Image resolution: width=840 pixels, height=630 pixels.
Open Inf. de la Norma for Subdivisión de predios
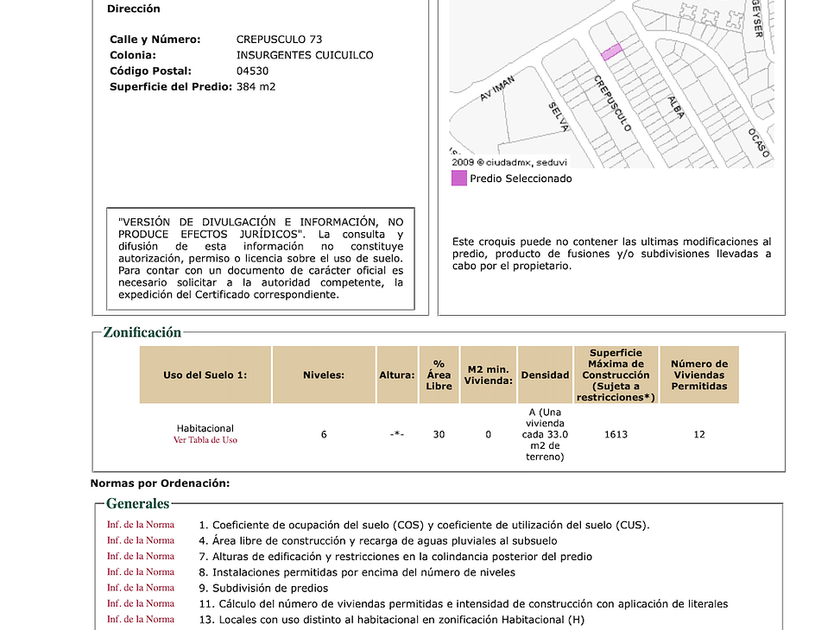(140, 588)
